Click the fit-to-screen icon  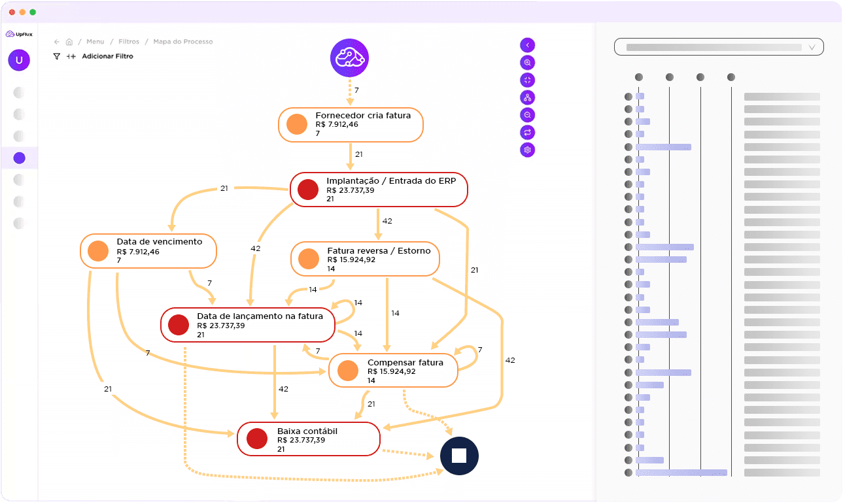click(x=527, y=80)
